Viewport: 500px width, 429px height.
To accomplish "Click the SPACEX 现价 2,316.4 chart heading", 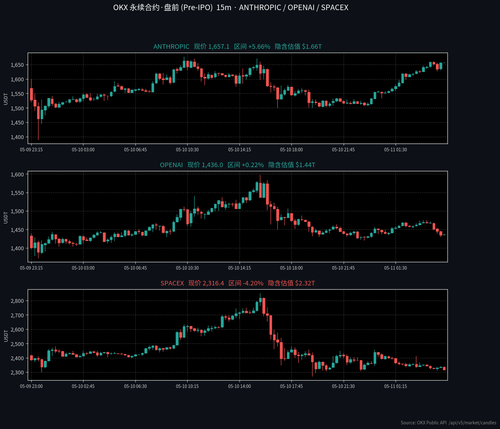I will pyautogui.click(x=237, y=283).
